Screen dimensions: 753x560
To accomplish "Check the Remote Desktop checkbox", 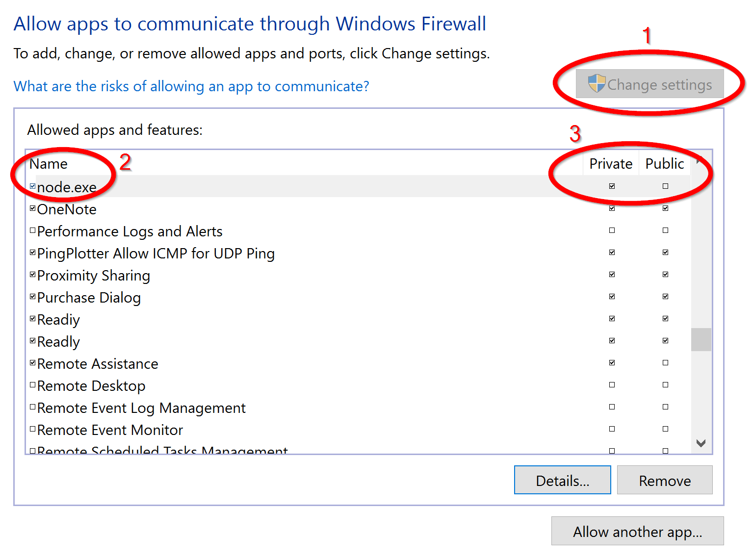I will point(32,384).
